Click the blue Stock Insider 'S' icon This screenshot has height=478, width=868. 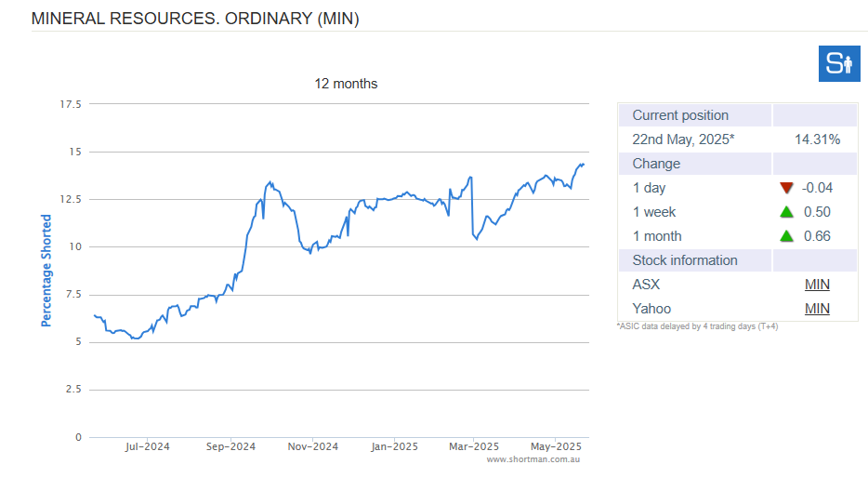click(x=839, y=63)
